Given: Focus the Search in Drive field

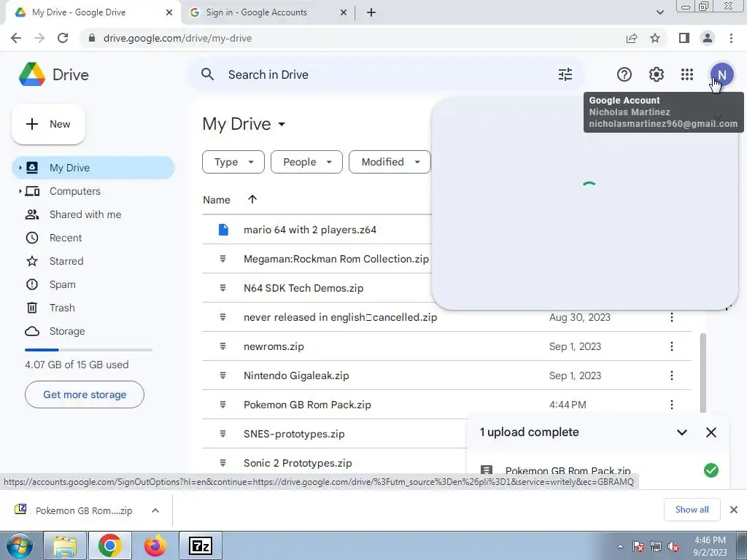Looking at the screenshot, I should [x=386, y=74].
